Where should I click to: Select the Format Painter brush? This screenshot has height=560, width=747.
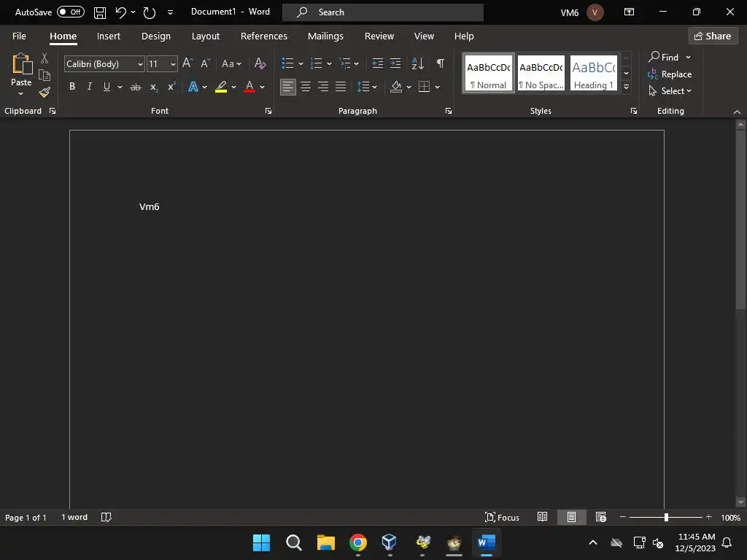tap(44, 92)
